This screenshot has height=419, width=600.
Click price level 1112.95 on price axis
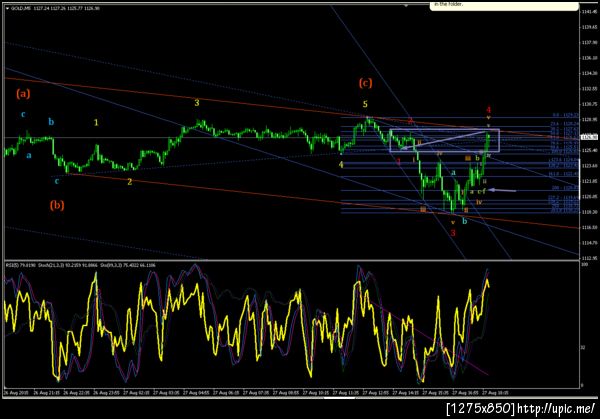(x=590, y=258)
